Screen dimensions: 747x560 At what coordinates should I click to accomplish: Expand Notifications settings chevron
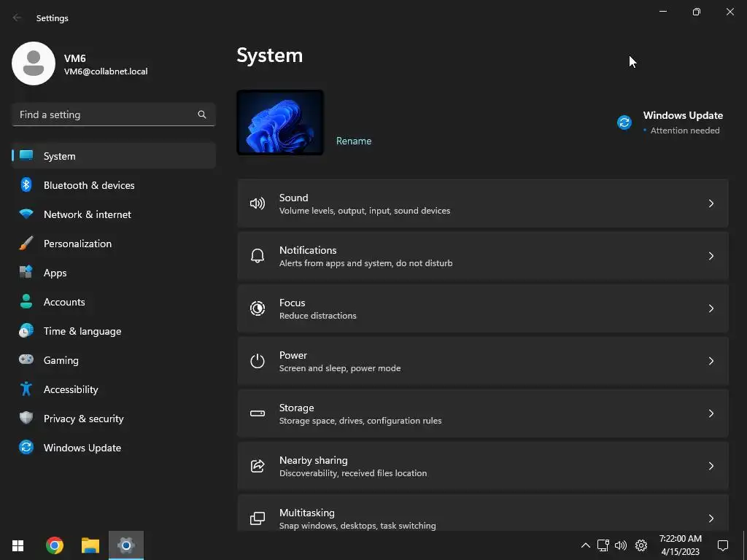711,256
